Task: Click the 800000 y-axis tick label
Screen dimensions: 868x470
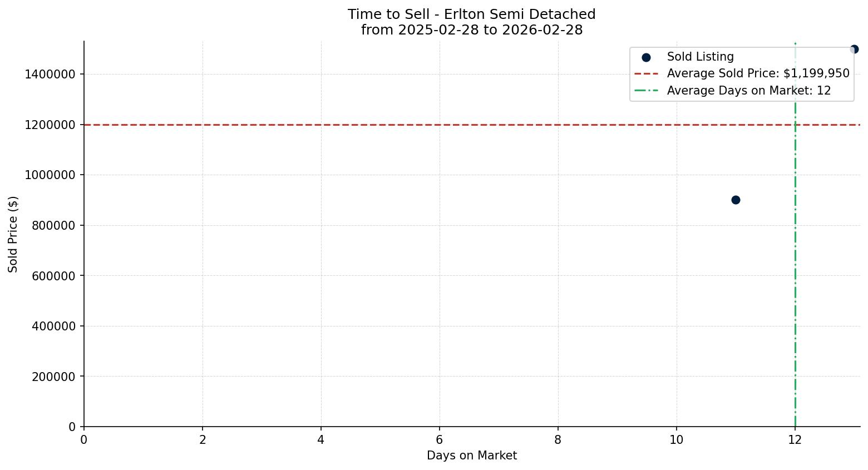Action: (54, 225)
